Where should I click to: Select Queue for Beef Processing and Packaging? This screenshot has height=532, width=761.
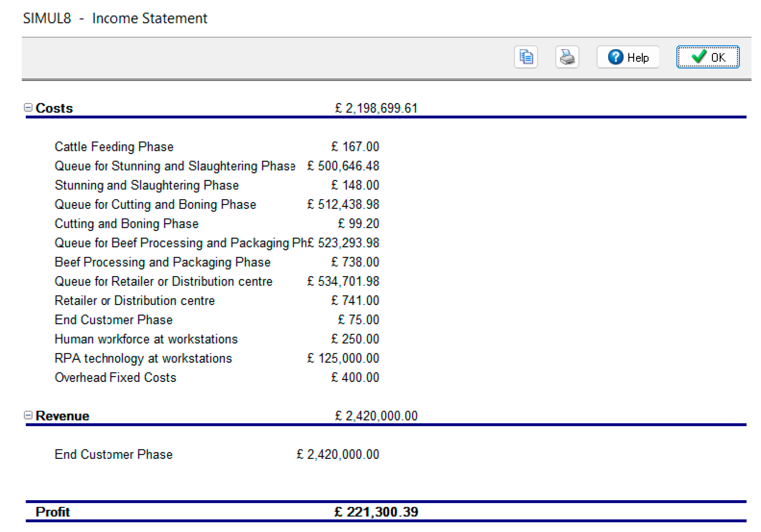point(181,243)
